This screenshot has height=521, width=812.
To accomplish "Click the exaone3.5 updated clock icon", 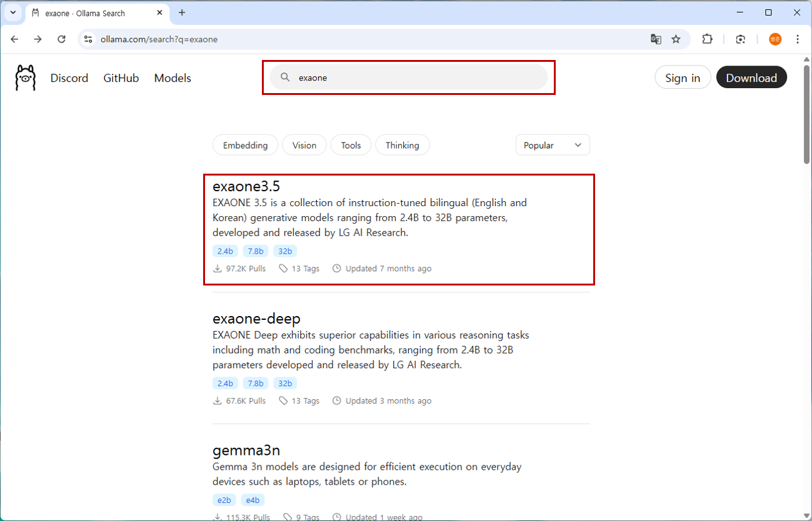I will (337, 269).
